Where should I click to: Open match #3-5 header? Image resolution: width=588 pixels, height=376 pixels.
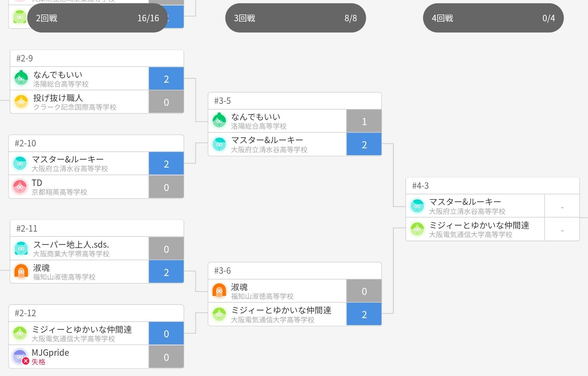(x=295, y=101)
